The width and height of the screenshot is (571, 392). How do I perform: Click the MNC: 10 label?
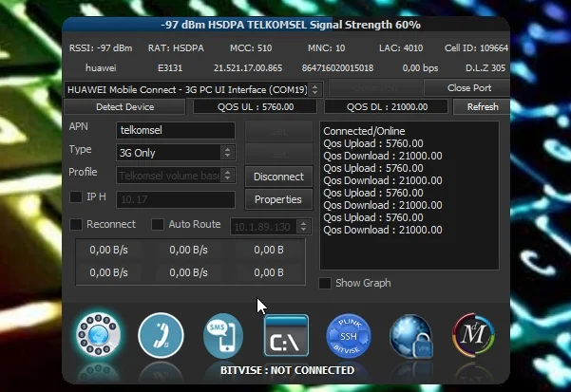(326, 48)
